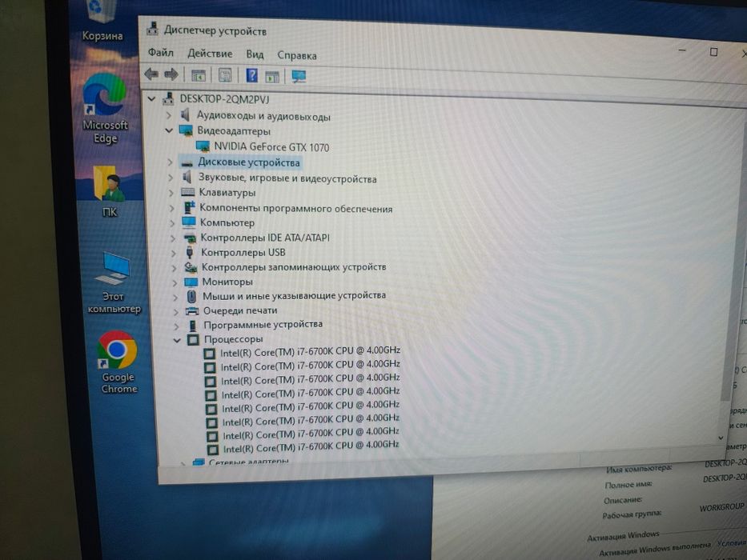
Task: Open the Корзина desktop icon
Action: [102, 19]
